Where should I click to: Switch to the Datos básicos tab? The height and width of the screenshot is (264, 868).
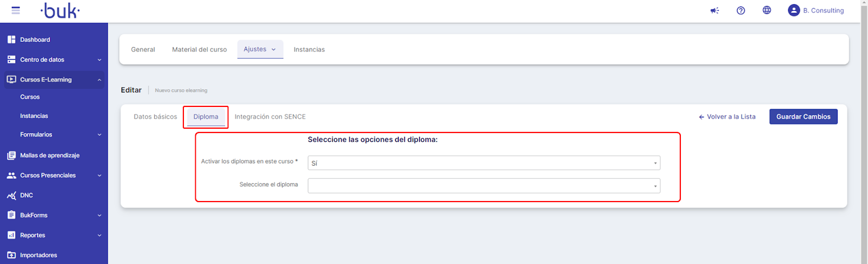155,117
